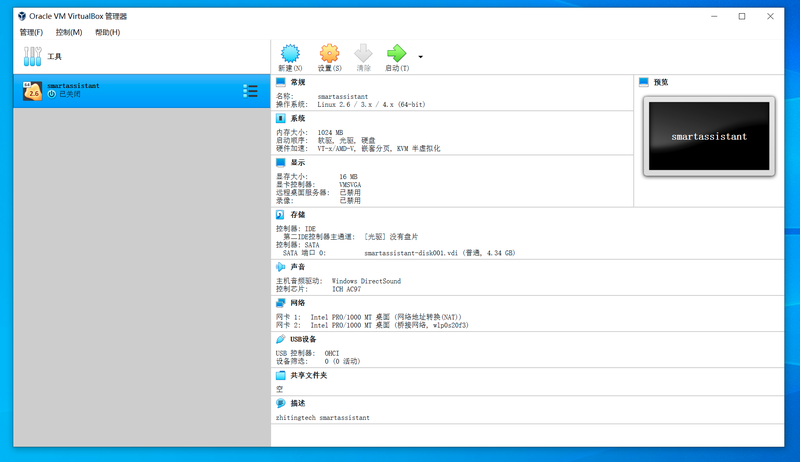The height and width of the screenshot is (462, 800).
Task: Minimize the VirtualBox Manager window
Action: (714, 16)
